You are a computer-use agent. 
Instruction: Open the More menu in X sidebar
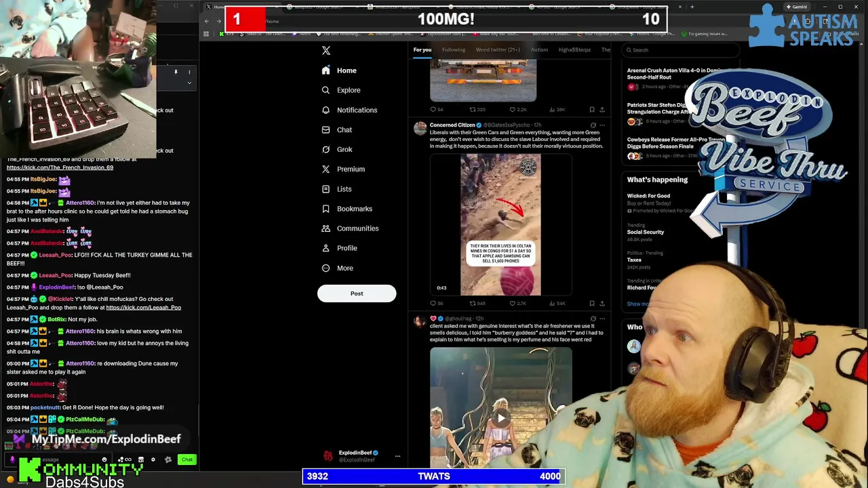tap(337, 268)
